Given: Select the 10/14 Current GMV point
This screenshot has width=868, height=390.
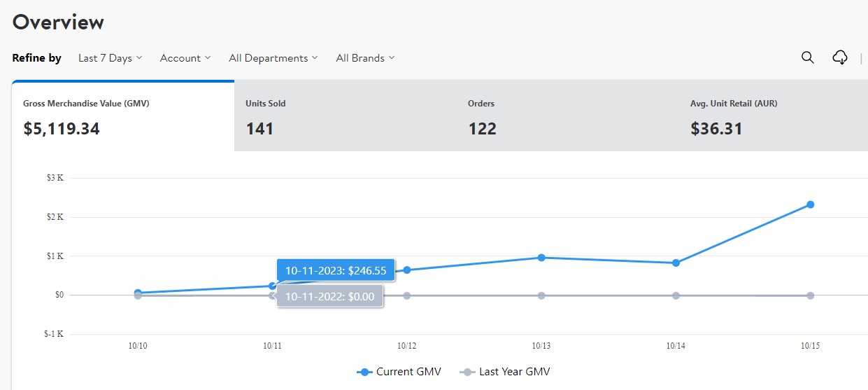Looking at the screenshot, I should point(676,263).
